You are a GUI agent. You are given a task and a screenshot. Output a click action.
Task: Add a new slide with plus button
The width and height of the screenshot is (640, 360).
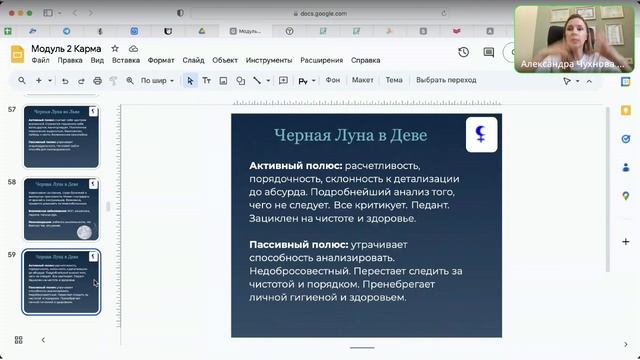[x=39, y=80]
